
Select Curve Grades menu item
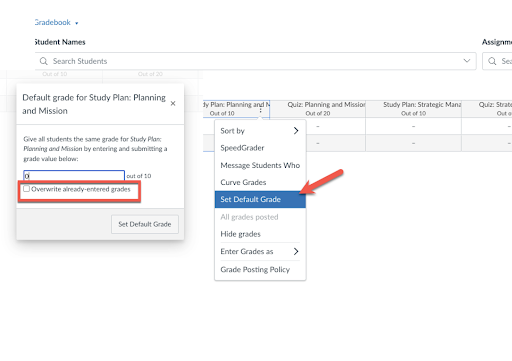[x=260, y=182]
